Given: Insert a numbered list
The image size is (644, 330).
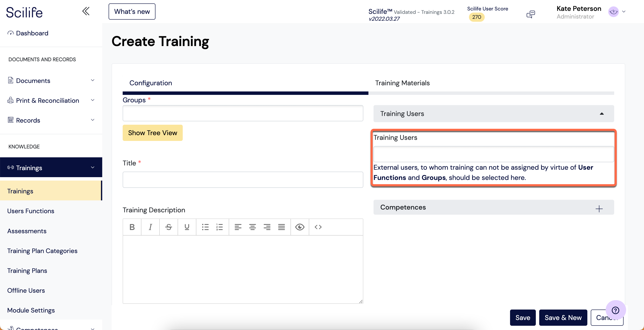Looking at the screenshot, I should (220, 227).
